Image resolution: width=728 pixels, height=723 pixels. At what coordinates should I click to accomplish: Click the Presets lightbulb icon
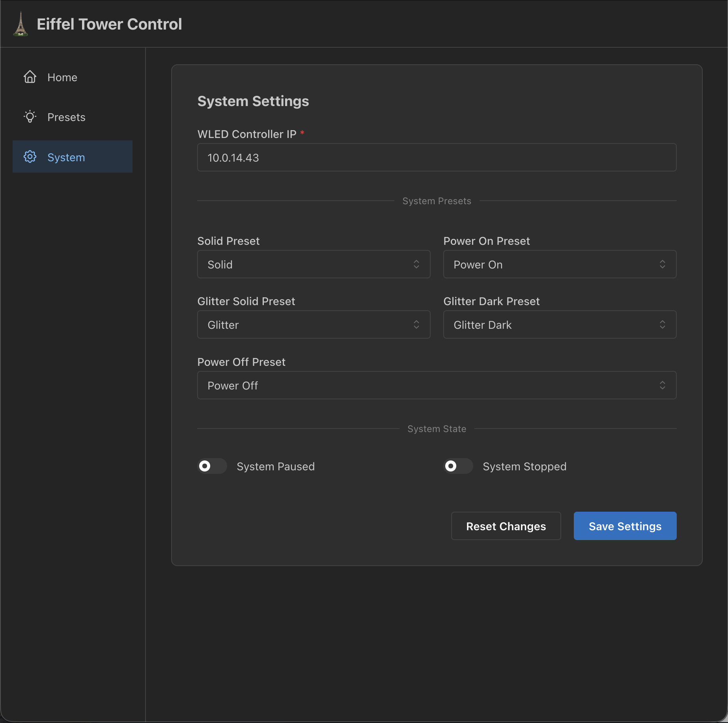30,117
